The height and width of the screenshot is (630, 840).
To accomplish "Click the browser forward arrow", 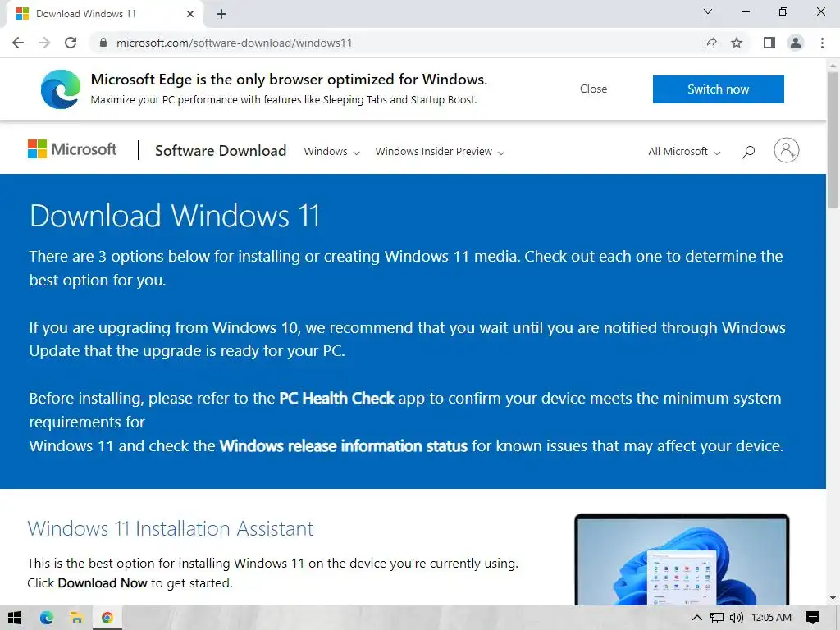I will [x=44, y=43].
